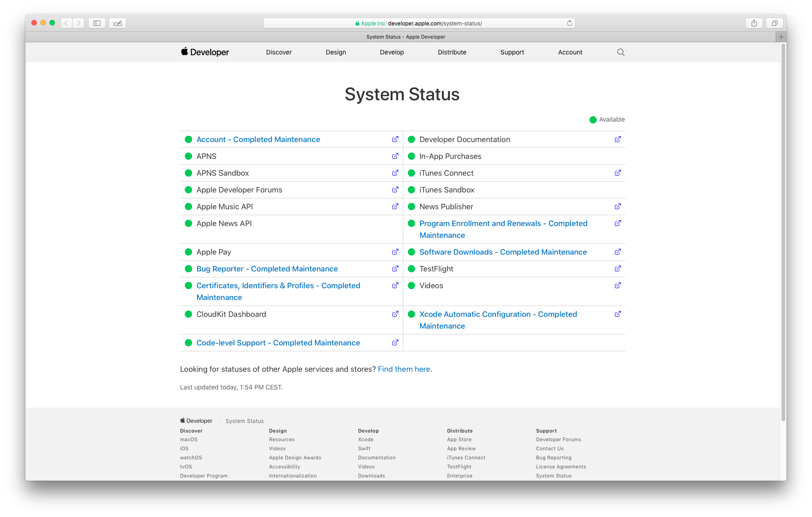812x517 pixels.
Task: Click the Safari back arrow button
Action: tap(66, 23)
